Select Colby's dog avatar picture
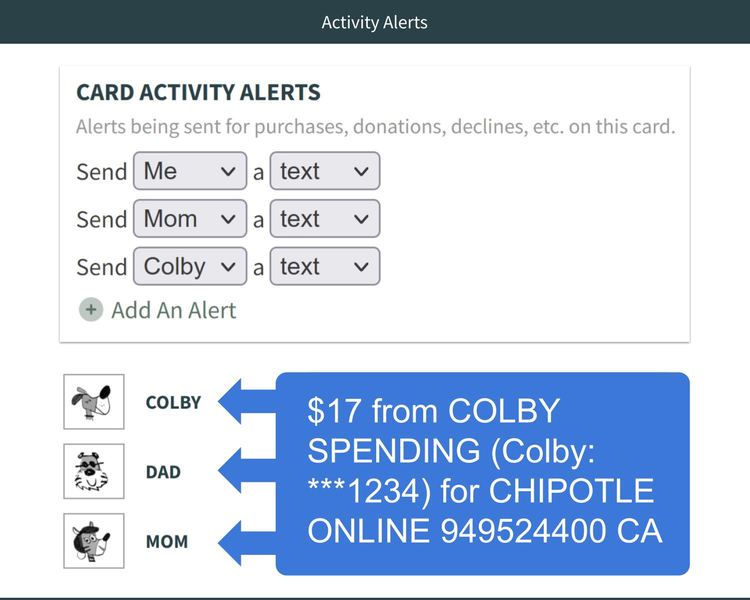Viewport: 750px width, 600px height. [94, 402]
